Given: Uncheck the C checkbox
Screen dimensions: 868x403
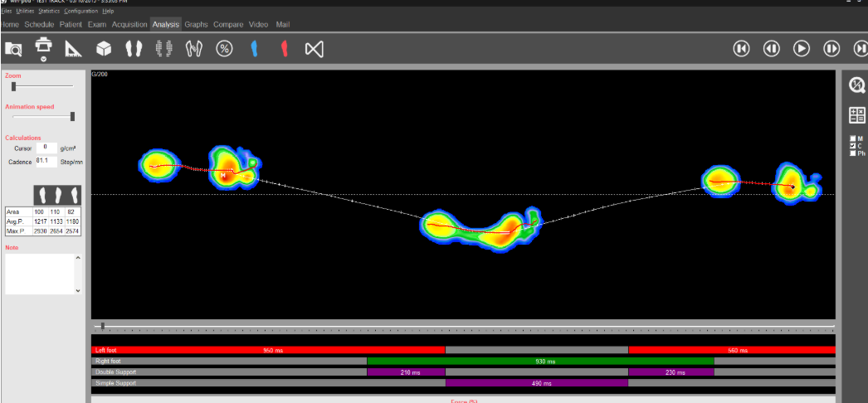Looking at the screenshot, I should 852,146.
